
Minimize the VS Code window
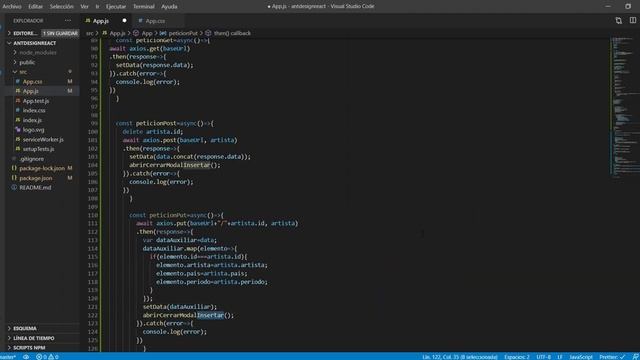[608, 6]
